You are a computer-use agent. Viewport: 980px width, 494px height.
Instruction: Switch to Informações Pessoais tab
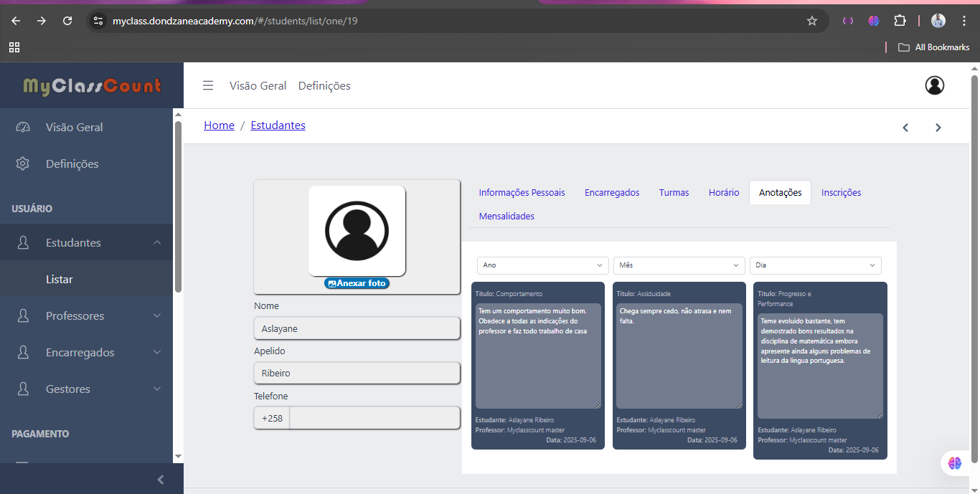tap(522, 192)
